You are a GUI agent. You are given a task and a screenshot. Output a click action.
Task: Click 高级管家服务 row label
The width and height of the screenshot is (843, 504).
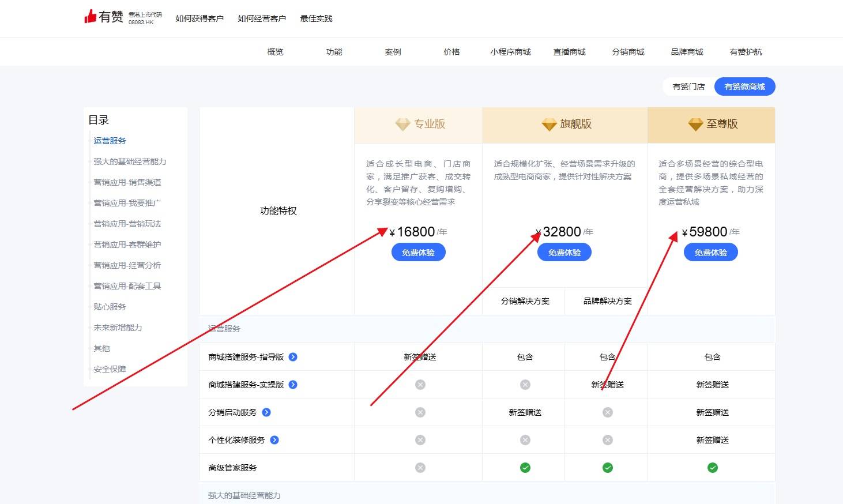click(232, 468)
